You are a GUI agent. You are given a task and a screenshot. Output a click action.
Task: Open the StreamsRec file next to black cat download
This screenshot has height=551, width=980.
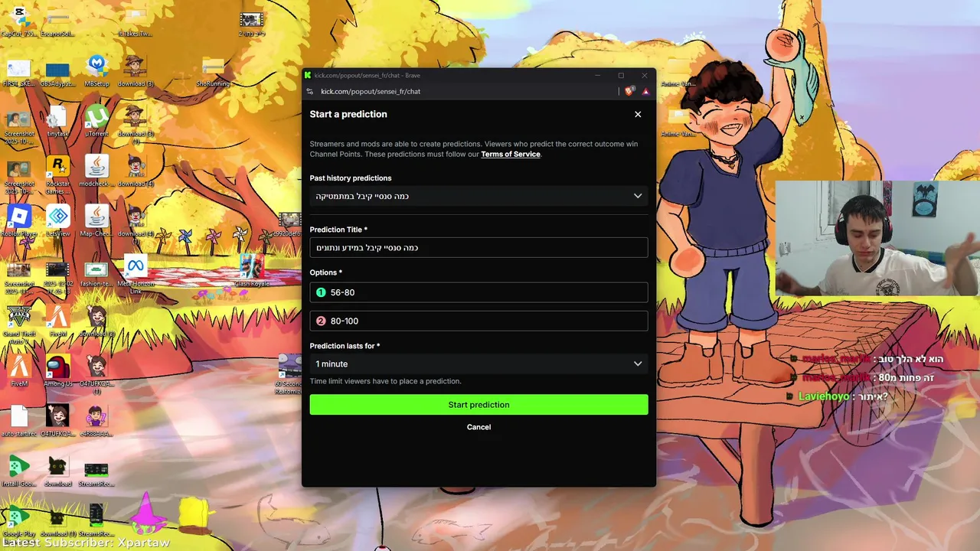click(x=96, y=471)
